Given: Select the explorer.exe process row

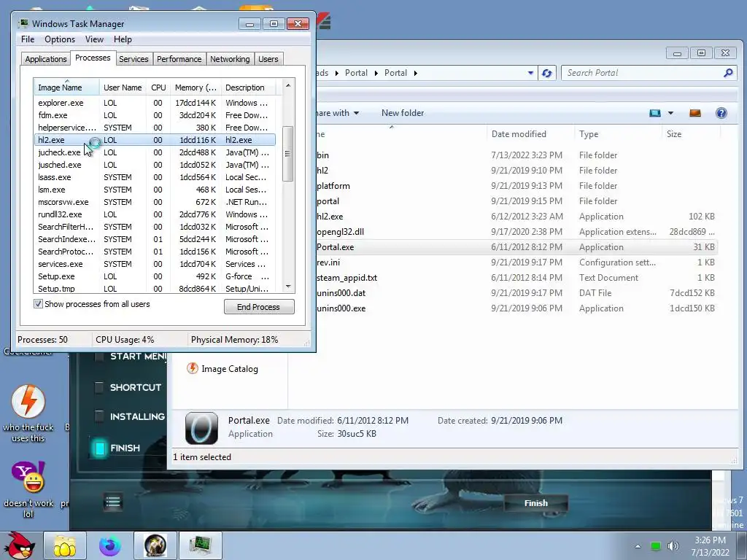Looking at the screenshot, I should pyautogui.click(x=155, y=103).
